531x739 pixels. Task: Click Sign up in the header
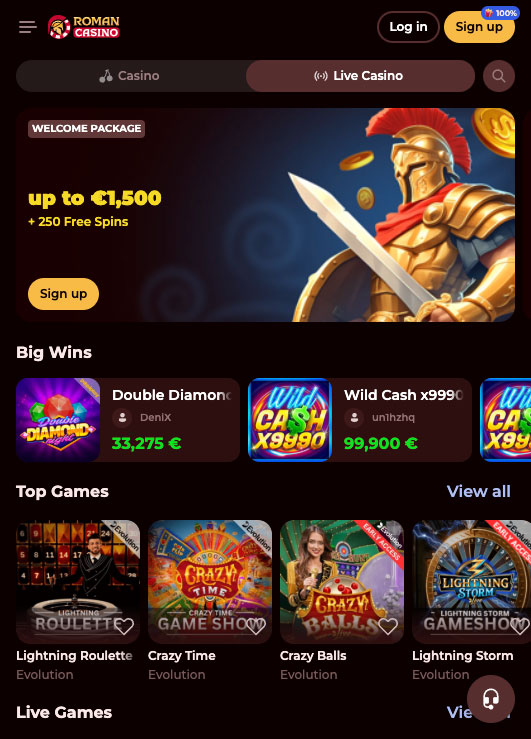point(479,27)
